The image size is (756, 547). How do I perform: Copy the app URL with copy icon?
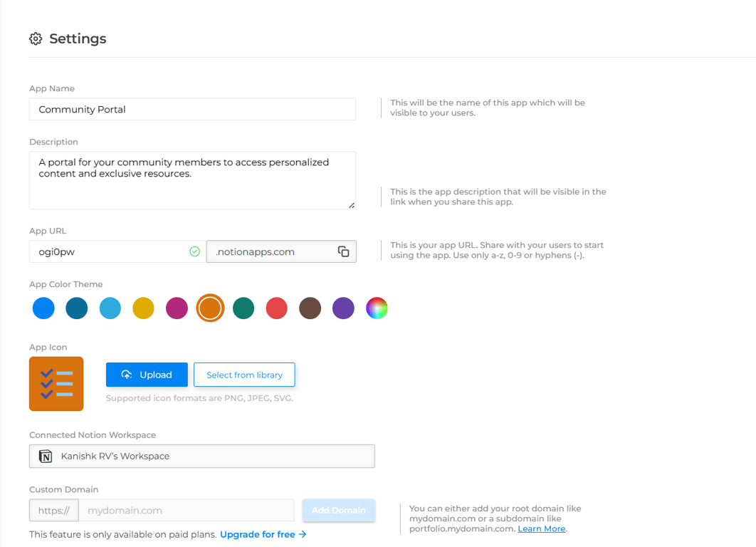pos(344,251)
